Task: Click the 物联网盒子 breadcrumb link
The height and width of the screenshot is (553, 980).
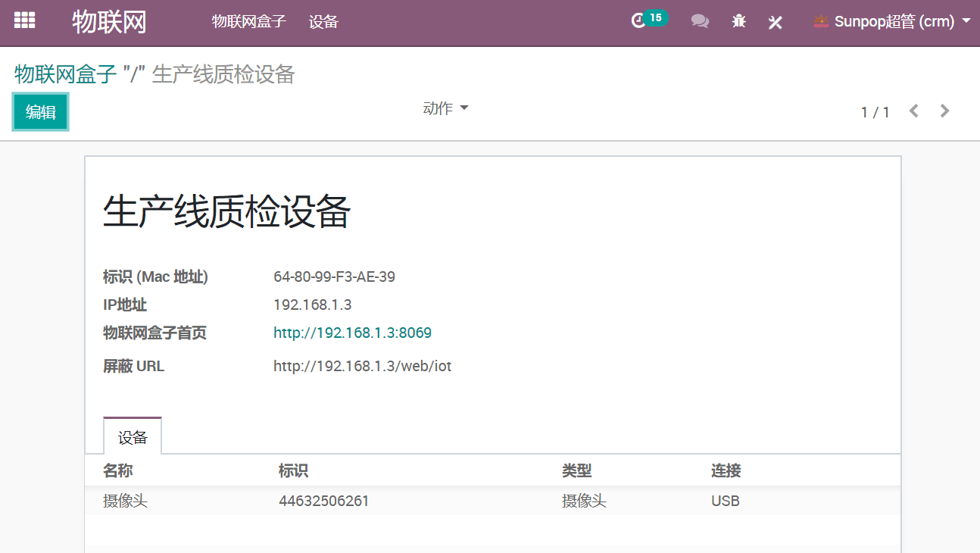Action: 66,74
